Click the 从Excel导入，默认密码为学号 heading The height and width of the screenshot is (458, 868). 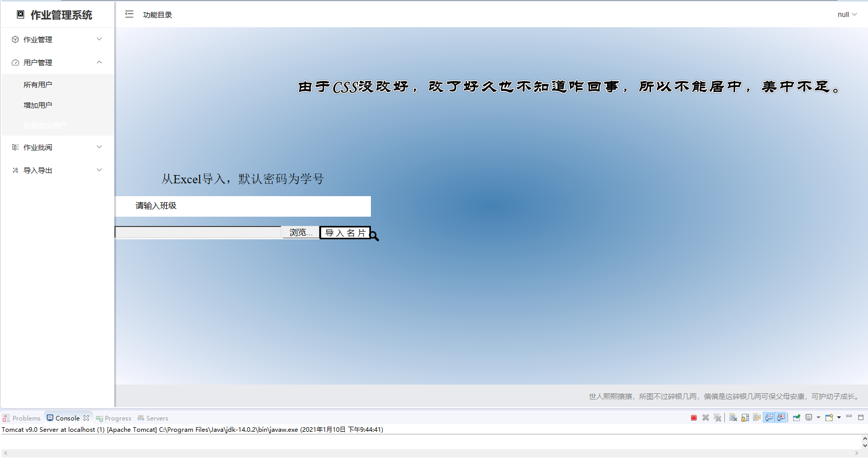243,179
